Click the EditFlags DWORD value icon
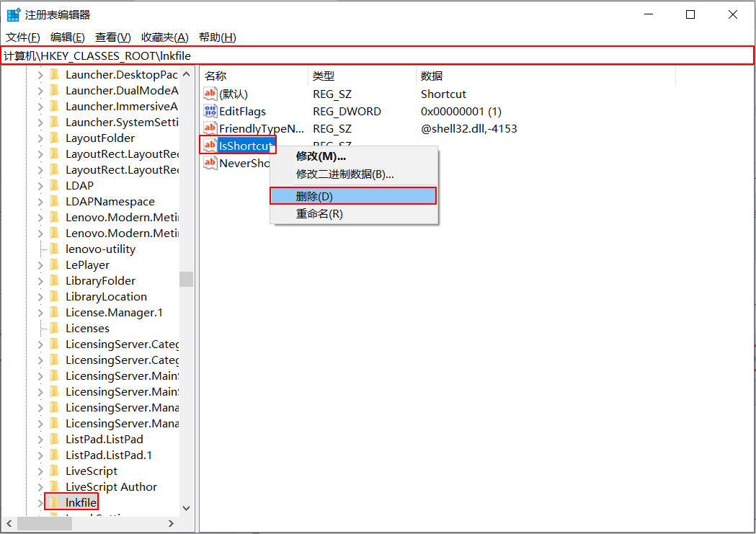Image resolution: width=756 pixels, height=534 pixels. [x=210, y=111]
